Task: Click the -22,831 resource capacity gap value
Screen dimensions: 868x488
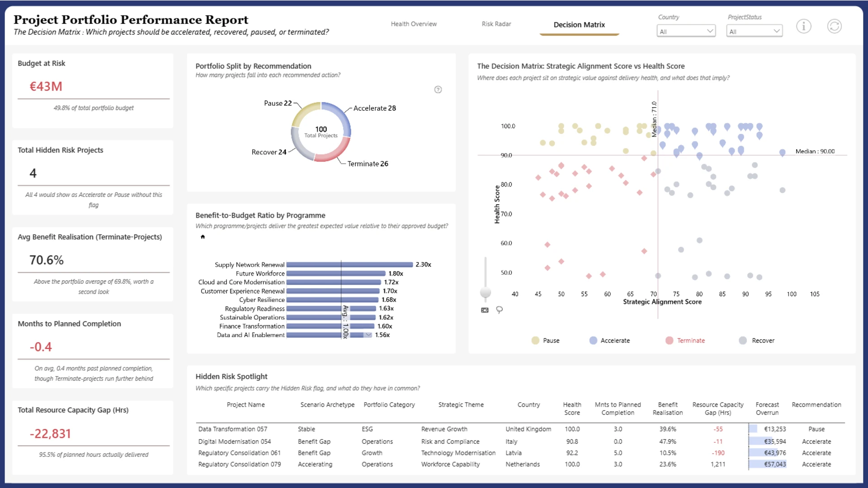Action: 50,434
